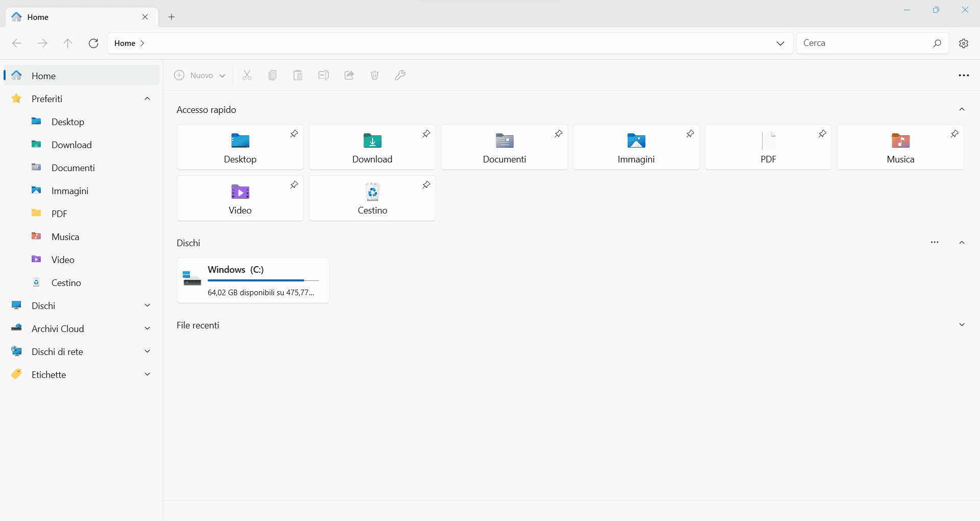
Task: Refresh the current Home view
Action: point(93,43)
